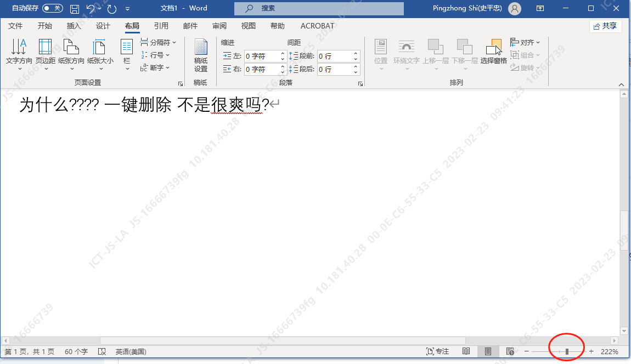Open 稿纸设置 manuscript paper settings
Screen dimensions: 631x364
tap(201, 56)
